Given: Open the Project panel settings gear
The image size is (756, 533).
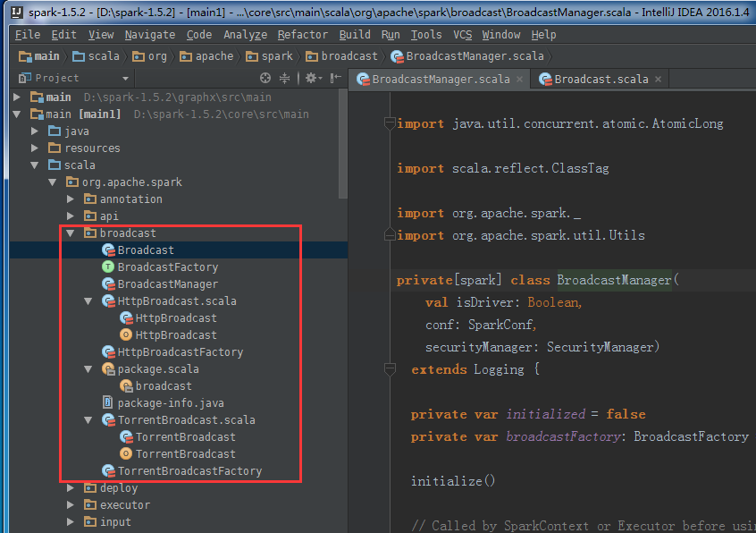Looking at the screenshot, I should (313, 78).
